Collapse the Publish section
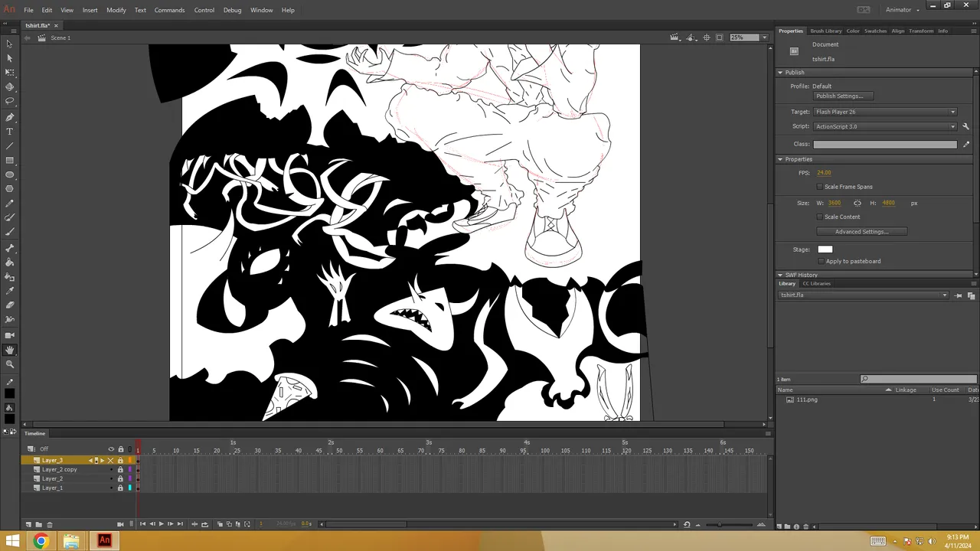Screen dimensions: 980x551 pyautogui.click(x=780, y=73)
